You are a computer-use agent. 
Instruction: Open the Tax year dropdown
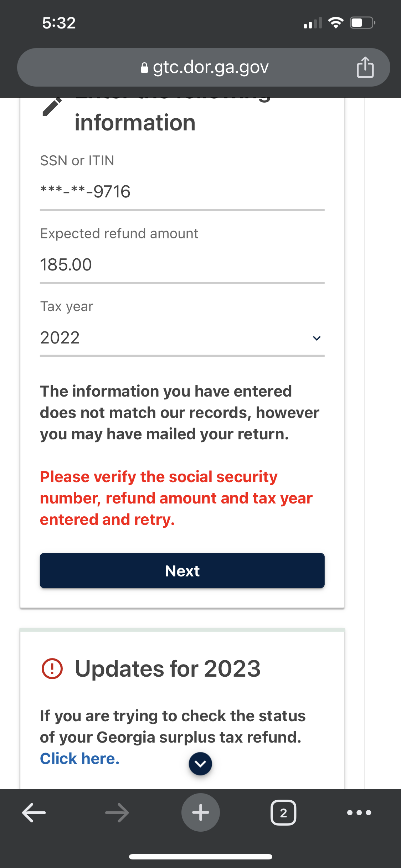click(182, 338)
